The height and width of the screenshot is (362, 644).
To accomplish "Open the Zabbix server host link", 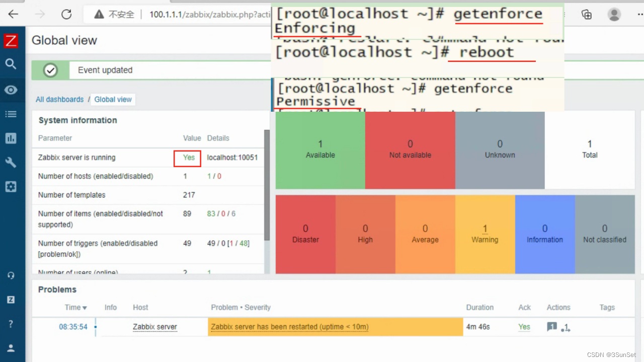I will coord(155,327).
